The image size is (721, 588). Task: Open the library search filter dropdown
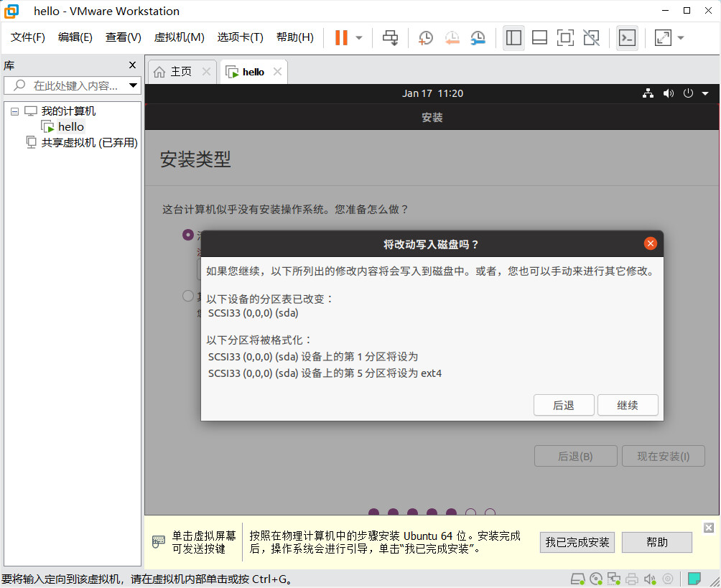(x=134, y=85)
